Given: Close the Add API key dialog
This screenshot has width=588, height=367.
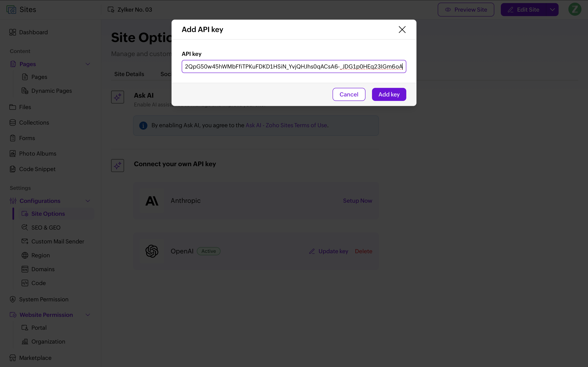Looking at the screenshot, I should pos(402,30).
